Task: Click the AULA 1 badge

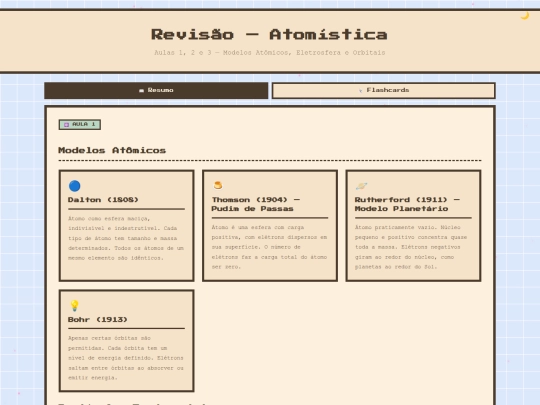Action: point(80,124)
